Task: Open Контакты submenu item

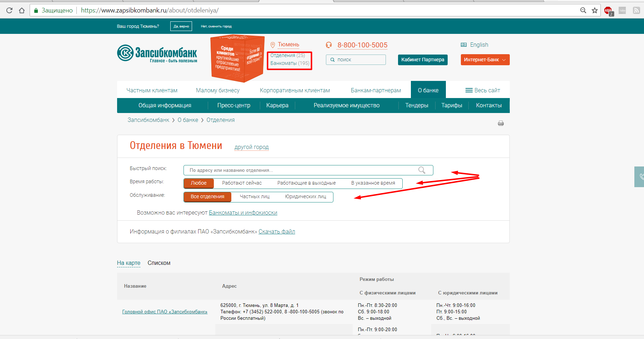Action: click(489, 105)
